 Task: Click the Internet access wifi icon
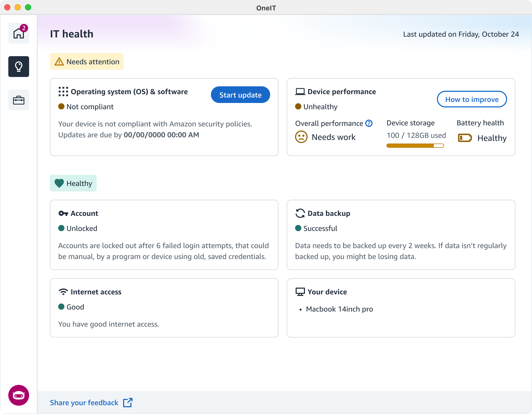coord(63,292)
